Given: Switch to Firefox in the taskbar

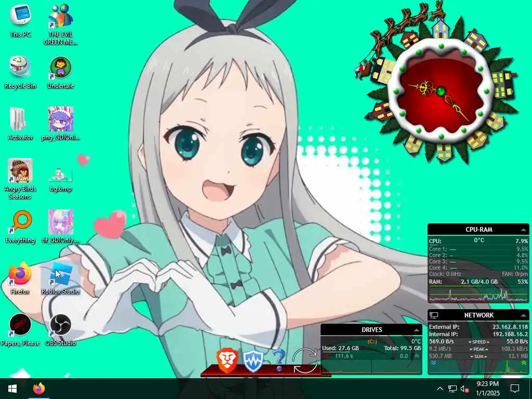Looking at the screenshot, I should click(38, 389).
